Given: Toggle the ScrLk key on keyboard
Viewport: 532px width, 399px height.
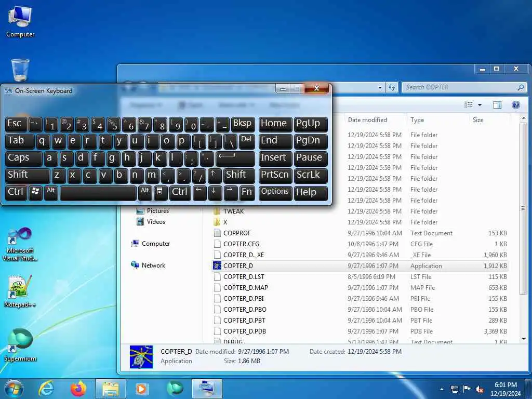Looking at the screenshot, I should [311, 175].
